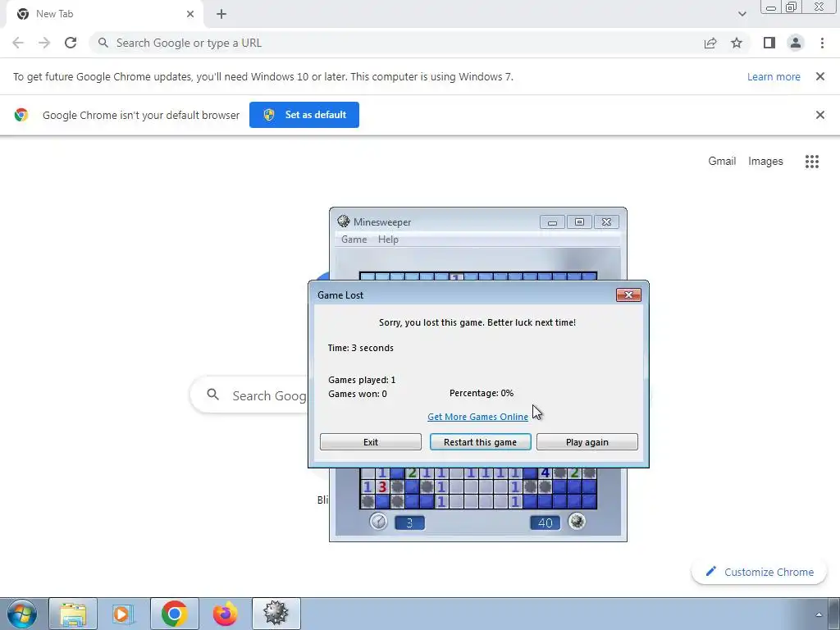The image size is (840, 630).
Task: Open Get More Games Online link
Action: pos(478,417)
